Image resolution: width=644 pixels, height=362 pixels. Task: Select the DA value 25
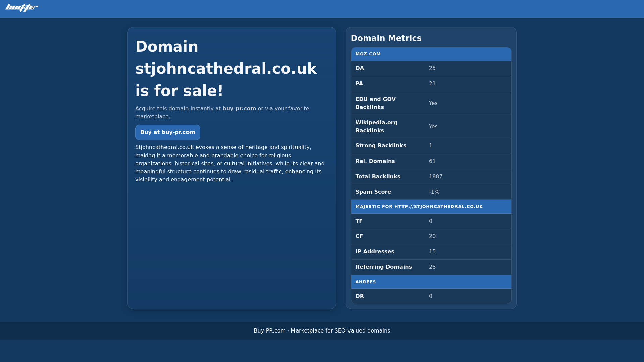(x=432, y=68)
